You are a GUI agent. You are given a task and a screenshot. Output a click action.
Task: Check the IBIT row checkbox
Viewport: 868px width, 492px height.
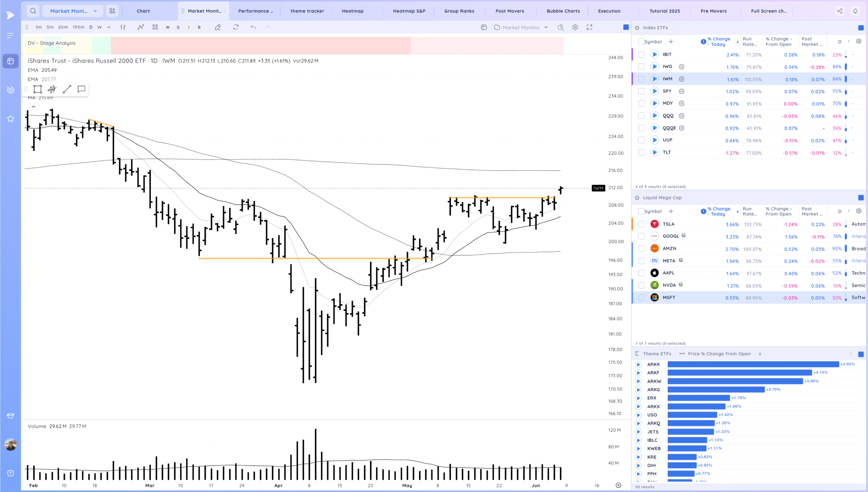tap(641, 55)
